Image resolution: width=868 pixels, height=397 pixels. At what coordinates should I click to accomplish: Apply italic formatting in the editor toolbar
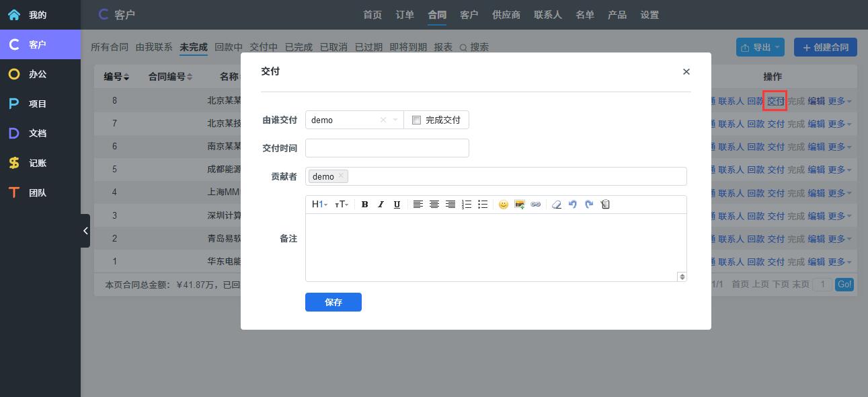click(x=381, y=205)
